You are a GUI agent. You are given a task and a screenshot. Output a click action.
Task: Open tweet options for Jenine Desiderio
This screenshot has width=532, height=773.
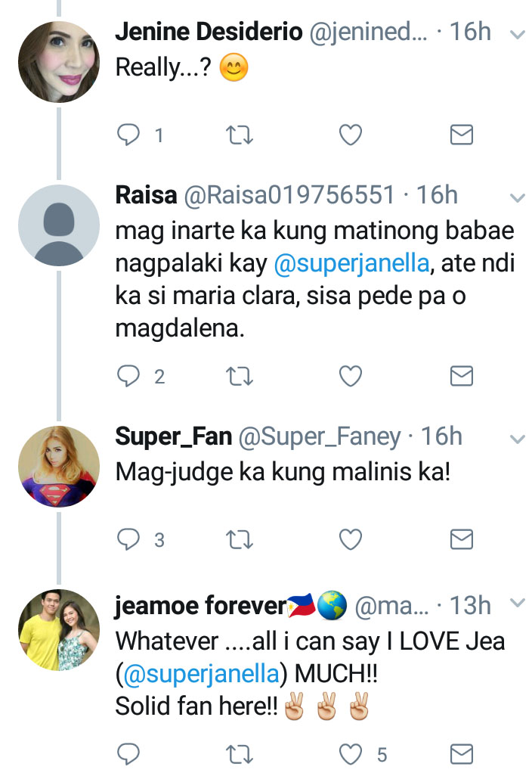(x=518, y=35)
